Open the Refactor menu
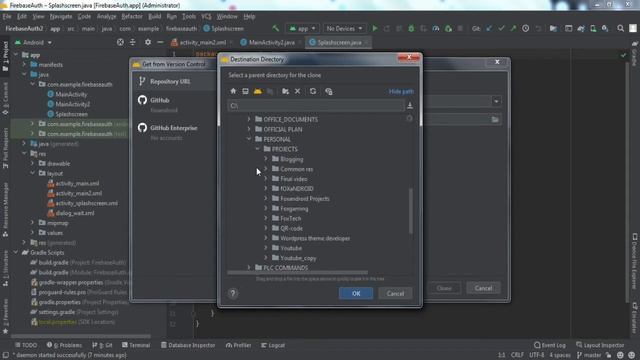The height and width of the screenshot is (360, 640). pyautogui.click(x=132, y=17)
